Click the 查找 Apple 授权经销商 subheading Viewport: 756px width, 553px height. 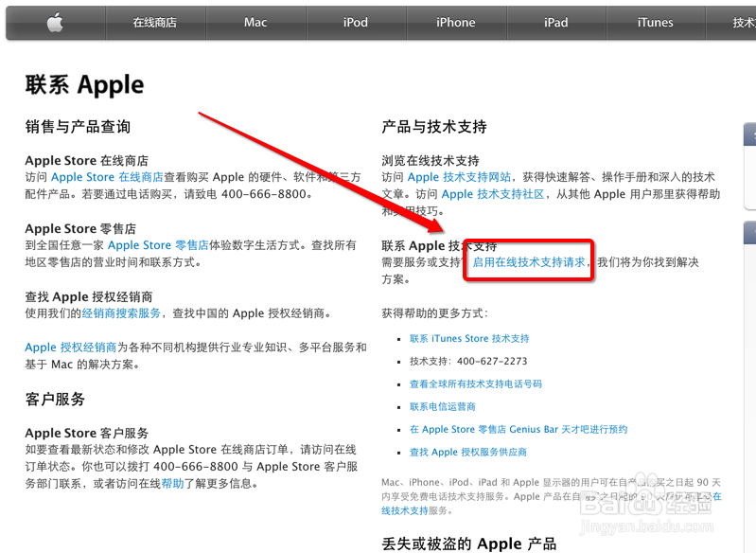click(x=89, y=296)
